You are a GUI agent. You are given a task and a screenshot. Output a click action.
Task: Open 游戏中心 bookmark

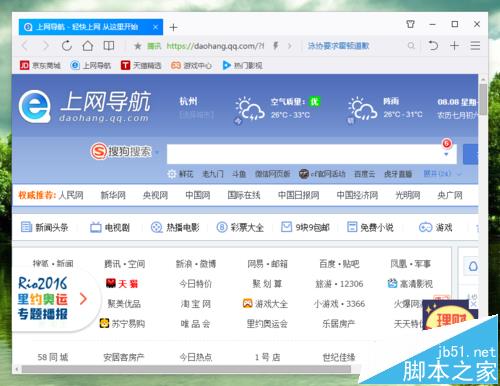tap(191, 65)
